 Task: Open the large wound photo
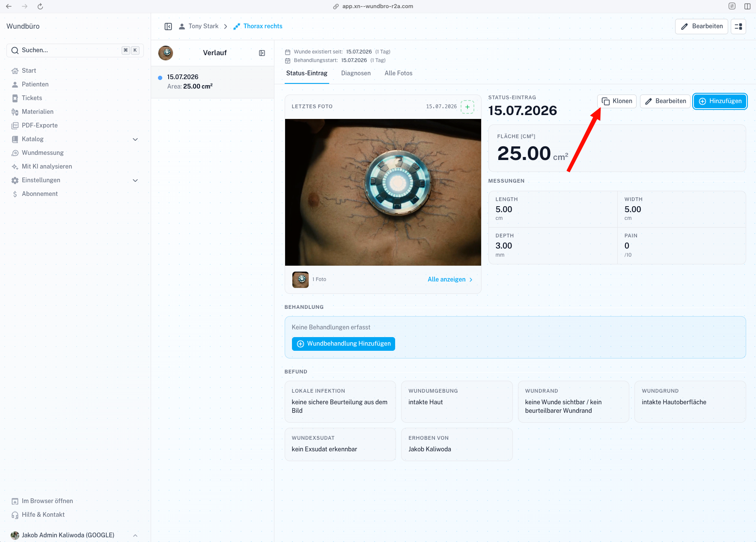(x=383, y=192)
